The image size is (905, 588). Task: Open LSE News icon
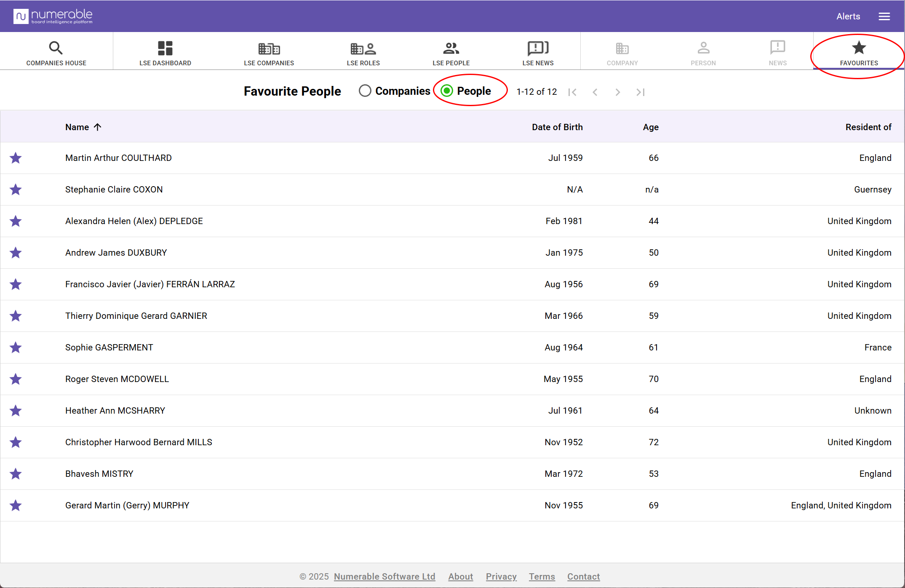click(538, 48)
